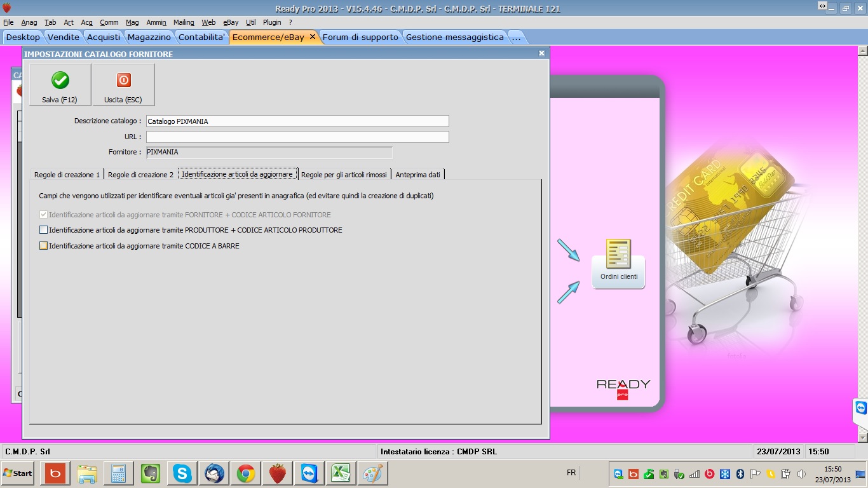Open the File menu
Image resolution: width=868 pixels, height=488 pixels.
click(x=8, y=22)
